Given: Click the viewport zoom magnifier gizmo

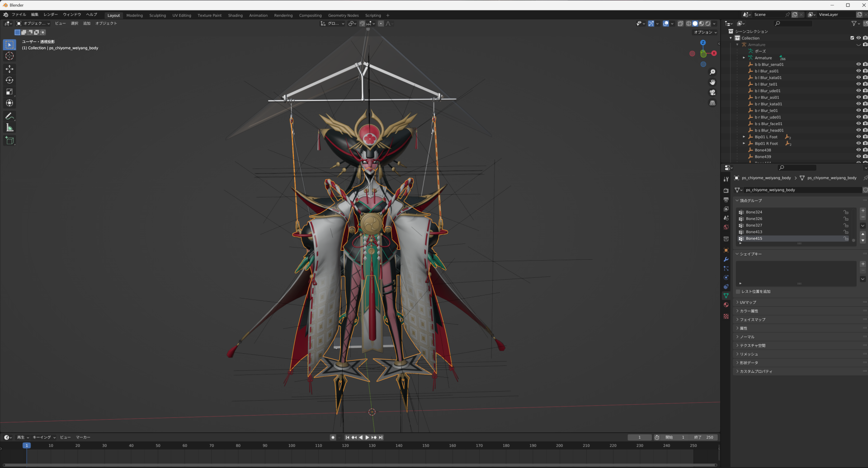Looking at the screenshot, I should click(x=712, y=72).
